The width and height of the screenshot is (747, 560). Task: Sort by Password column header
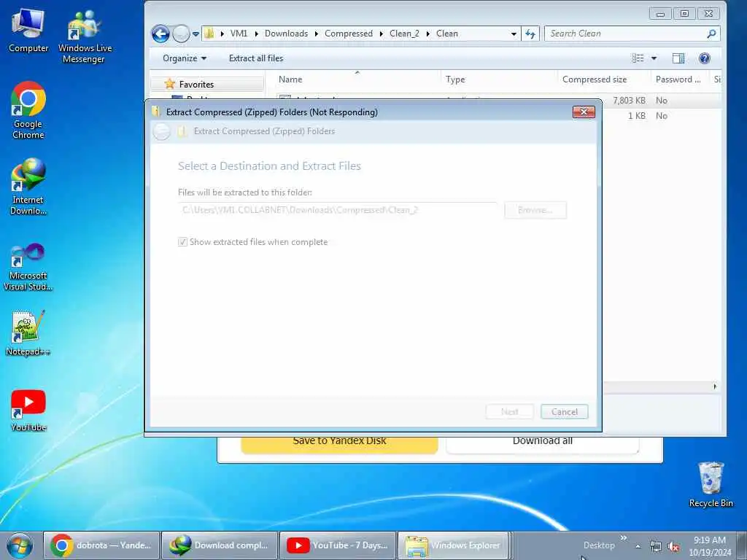680,79
